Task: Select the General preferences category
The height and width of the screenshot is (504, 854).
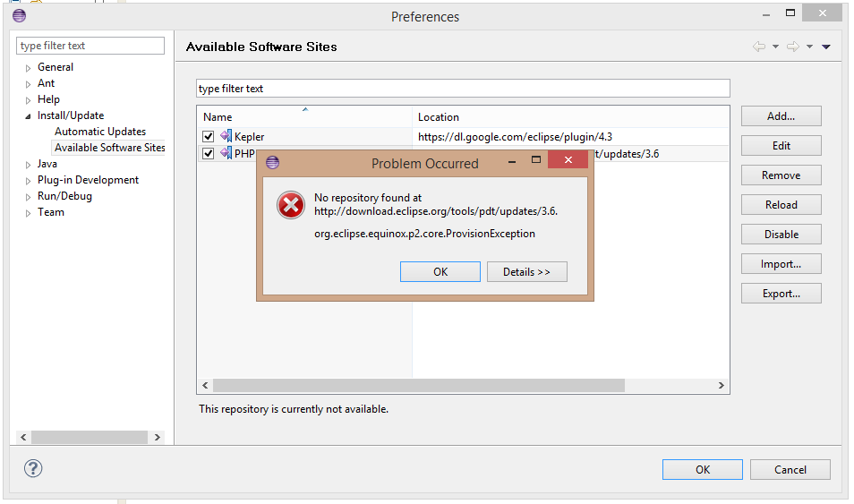Action: (x=55, y=67)
